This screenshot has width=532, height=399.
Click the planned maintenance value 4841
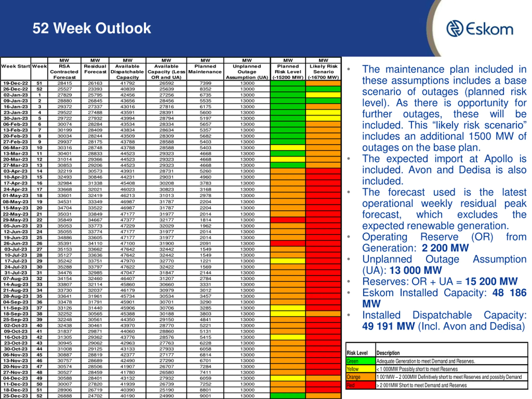tap(205, 320)
